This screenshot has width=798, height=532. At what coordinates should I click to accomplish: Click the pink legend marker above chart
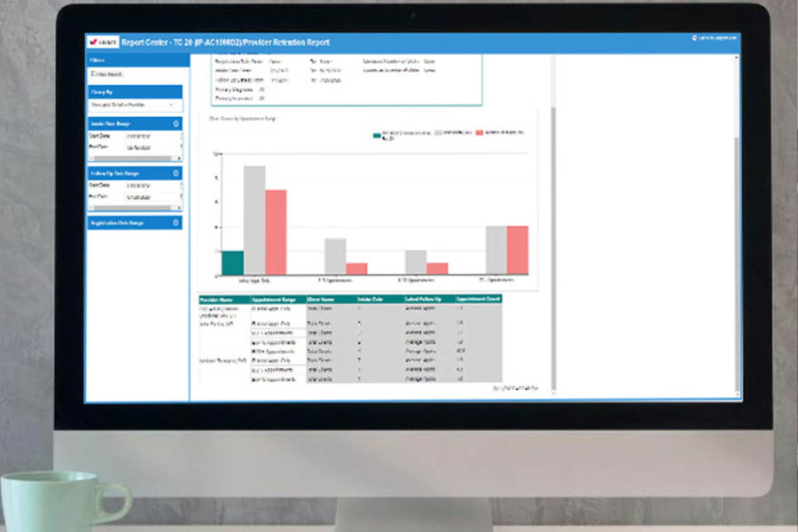[x=480, y=133]
